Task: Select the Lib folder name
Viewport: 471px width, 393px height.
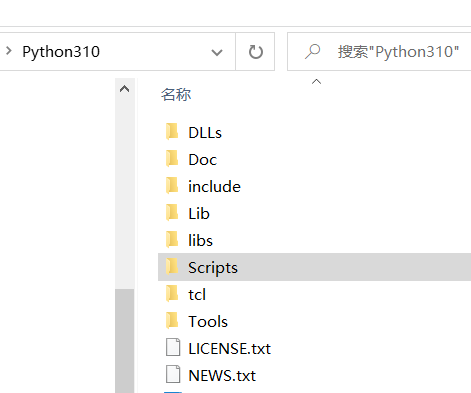Action: pos(199,214)
